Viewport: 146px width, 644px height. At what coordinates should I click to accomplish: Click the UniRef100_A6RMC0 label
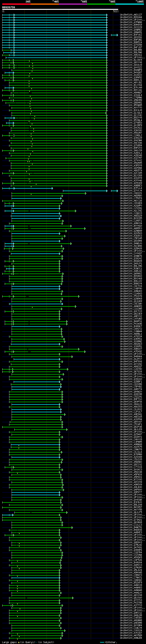tap(131, 228)
